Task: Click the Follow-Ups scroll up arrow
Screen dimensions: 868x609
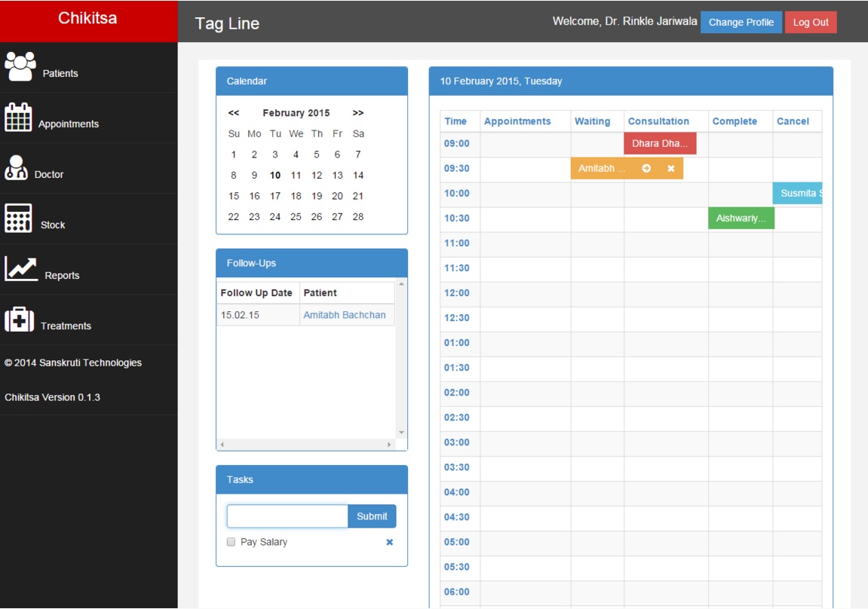Action: coord(401,283)
